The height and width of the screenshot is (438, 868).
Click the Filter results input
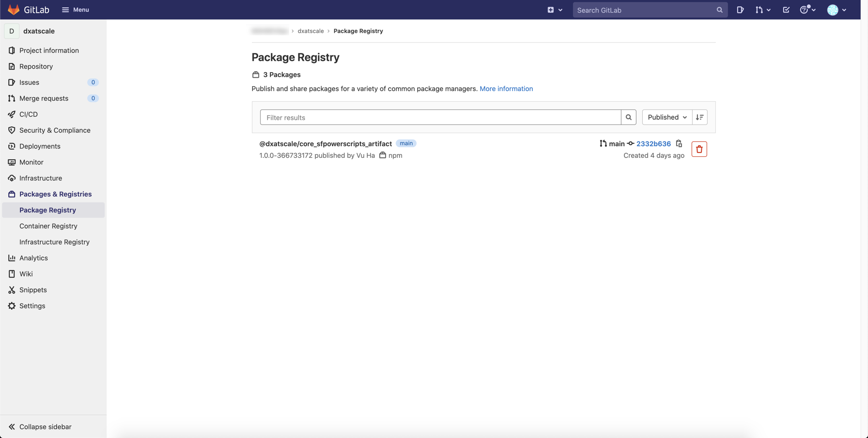[440, 117]
